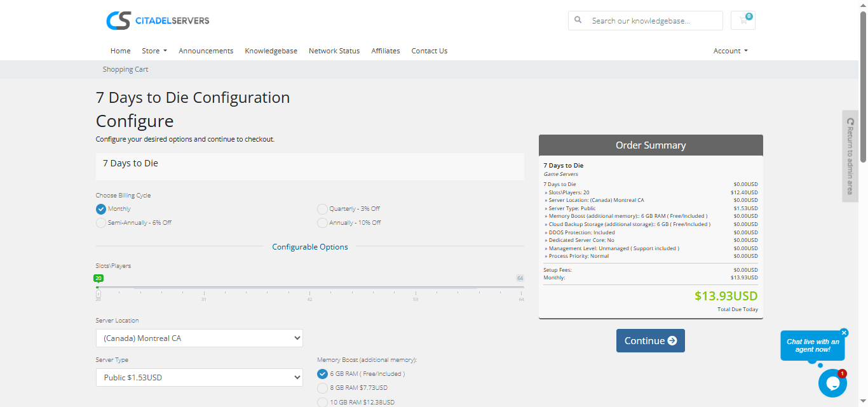868x407 pixels.
Task: Click the Slots\Players slider handle
Action: tap(98, 293)
